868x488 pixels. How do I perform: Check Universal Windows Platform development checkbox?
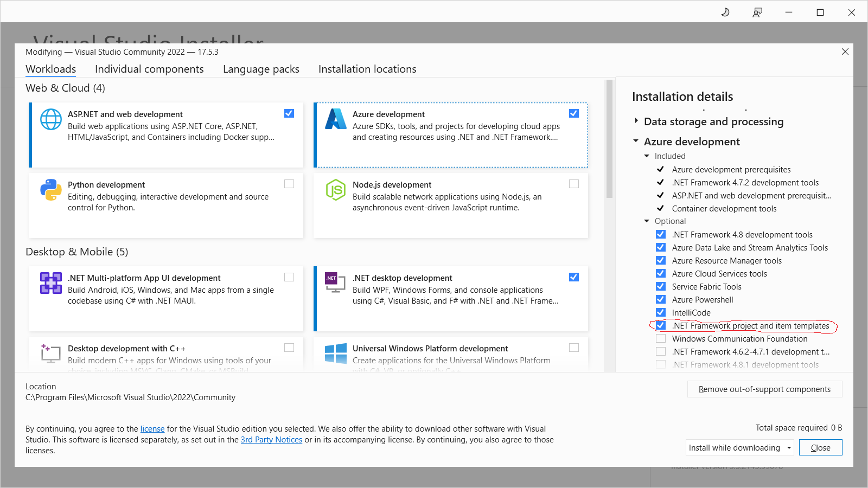tap(574, 348)
